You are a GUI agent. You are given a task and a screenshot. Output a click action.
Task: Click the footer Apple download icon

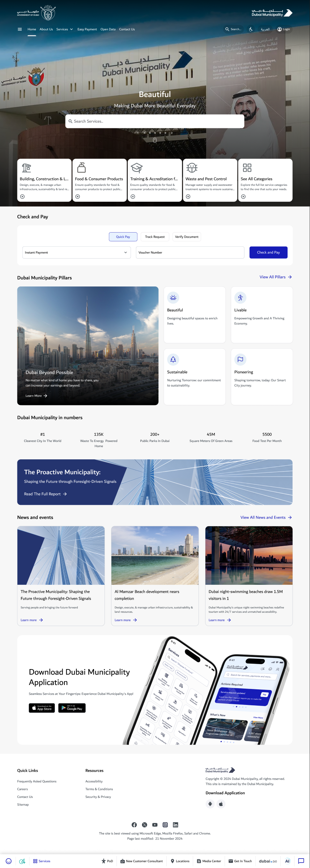point(221,804)
